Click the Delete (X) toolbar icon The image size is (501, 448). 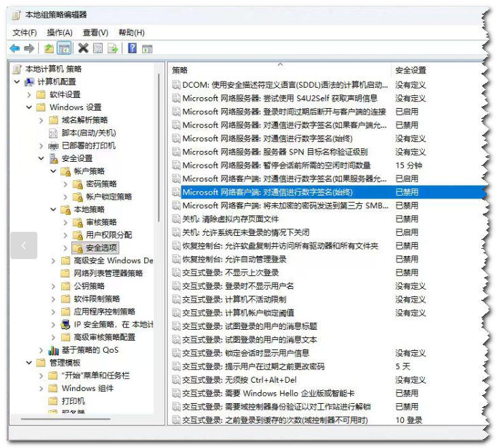[83, 48]
